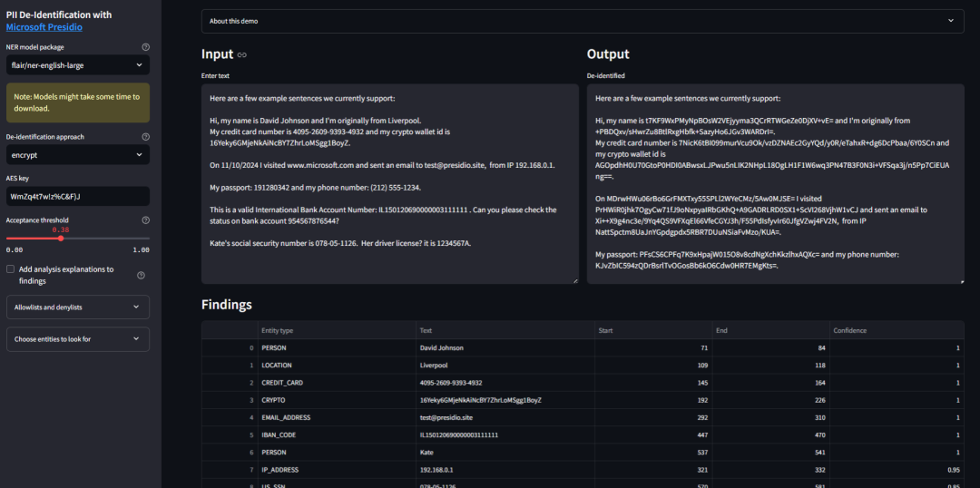Viewport: 980px width, 488px height.
Task: Click help icon next to NER model package
Action: coord(146,47)
